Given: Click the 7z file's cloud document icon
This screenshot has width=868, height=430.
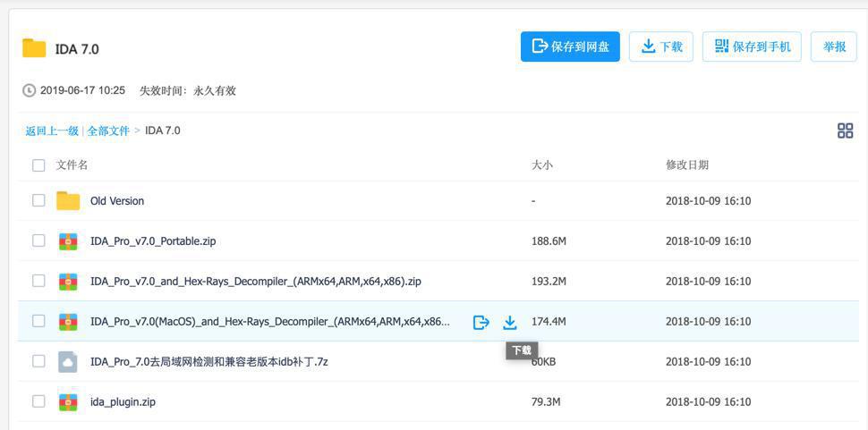Looking at the screenshot, I should tap(68, 362).
